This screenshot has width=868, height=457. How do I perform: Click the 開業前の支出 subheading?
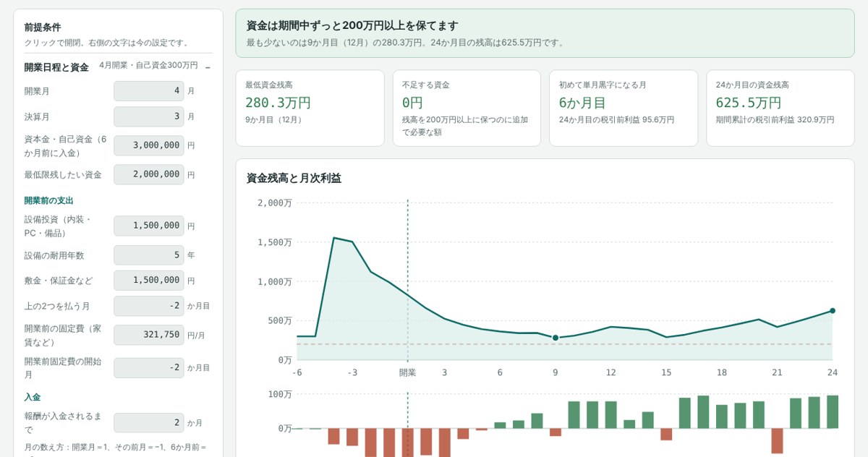tap(49, 200)
